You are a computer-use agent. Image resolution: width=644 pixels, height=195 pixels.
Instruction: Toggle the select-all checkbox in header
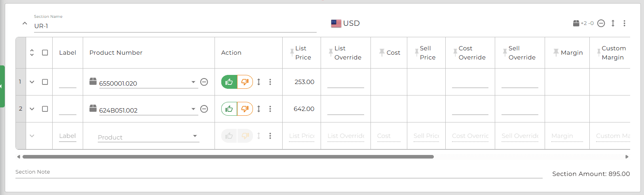point(45,53)
